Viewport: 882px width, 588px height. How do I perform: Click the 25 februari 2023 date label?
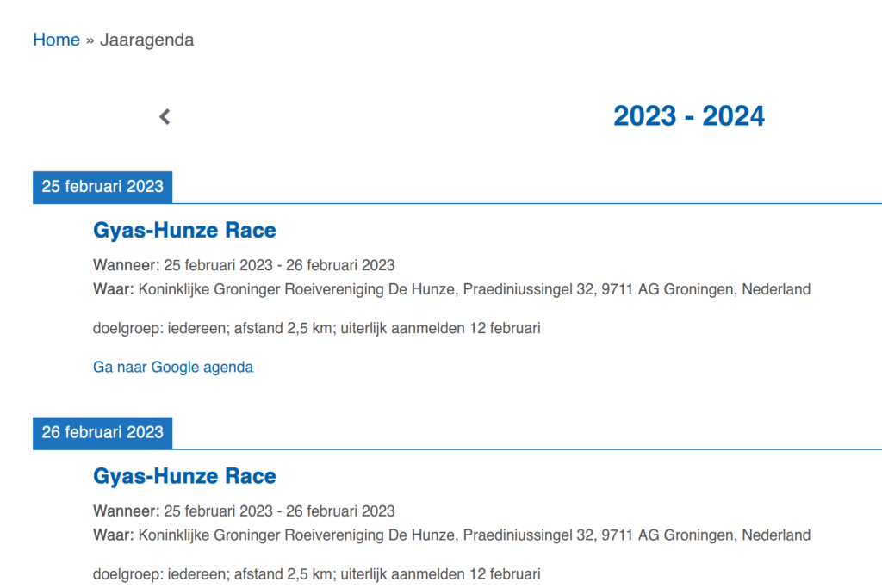click(102, 187)
